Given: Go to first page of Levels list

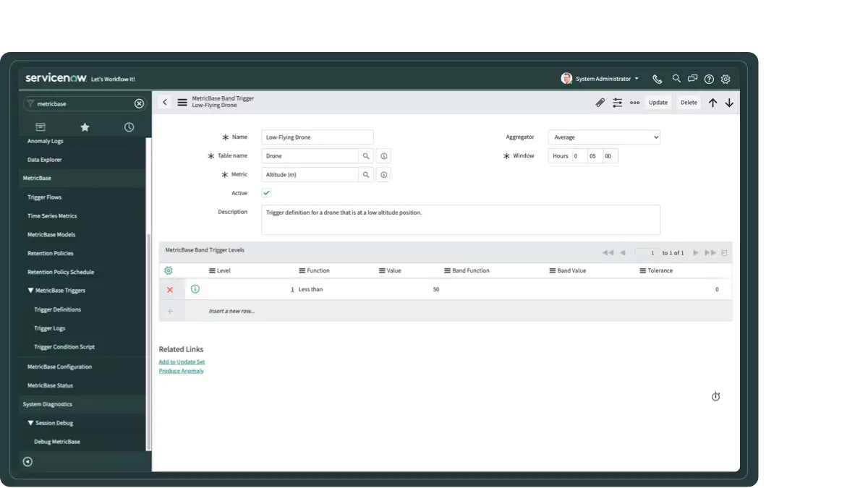Looking at the screenshot, I should click(608, 252).
